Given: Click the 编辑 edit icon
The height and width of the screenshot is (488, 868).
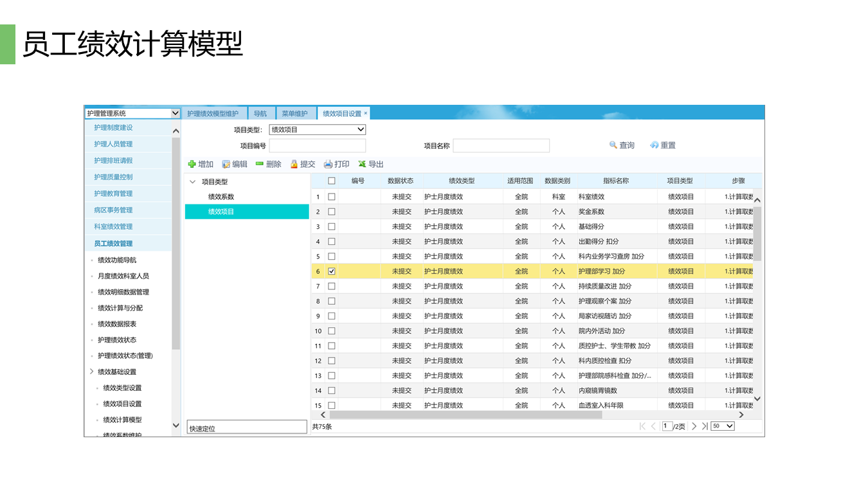Looking at the screenshot, I should (x=226, y=164).
